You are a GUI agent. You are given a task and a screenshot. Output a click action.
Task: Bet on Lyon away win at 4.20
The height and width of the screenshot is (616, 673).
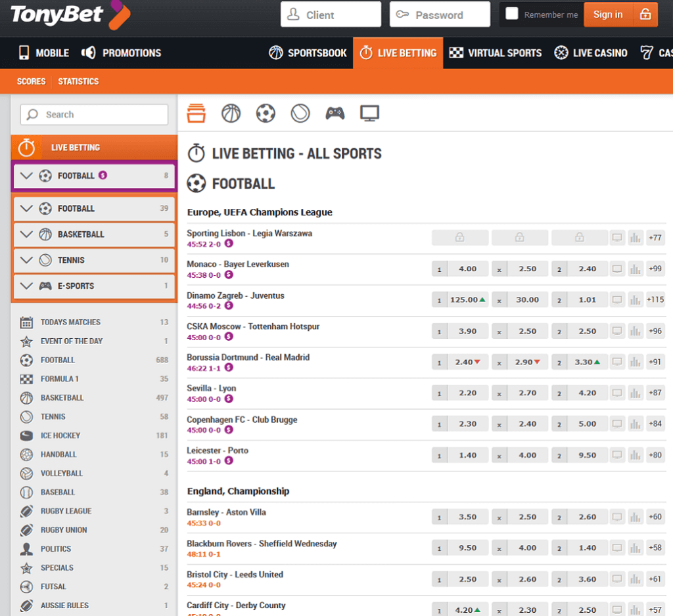(580, 393)
